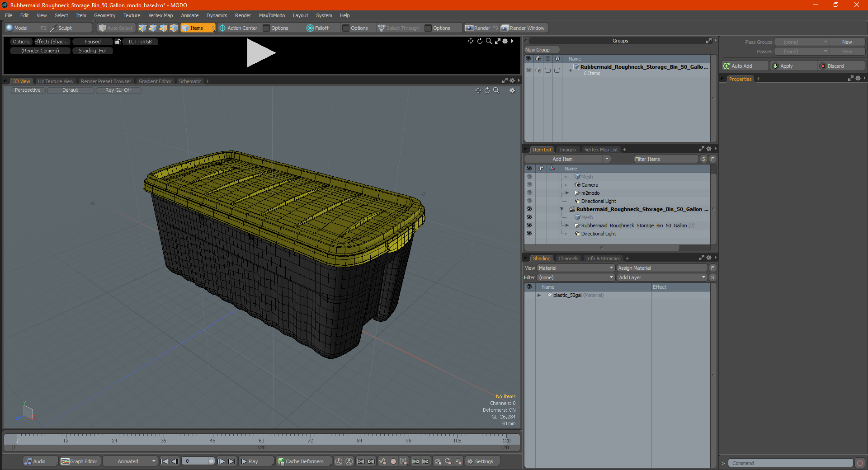Open the MaxToModo menu

[272, 15]
